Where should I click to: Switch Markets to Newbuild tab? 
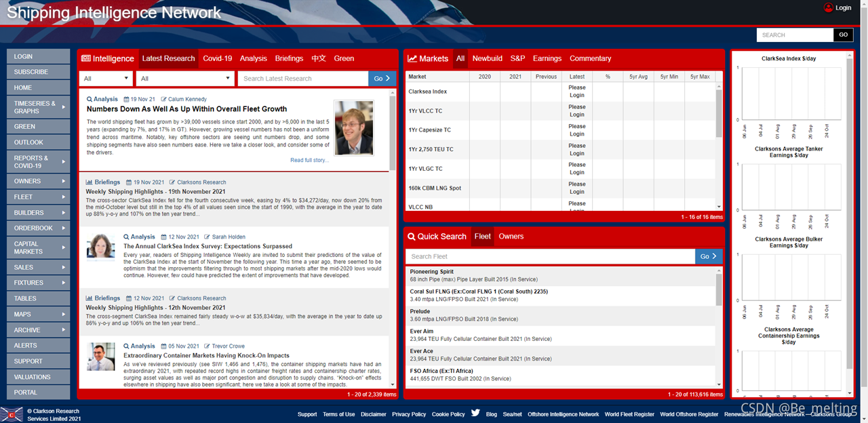(x=488, y=58)
